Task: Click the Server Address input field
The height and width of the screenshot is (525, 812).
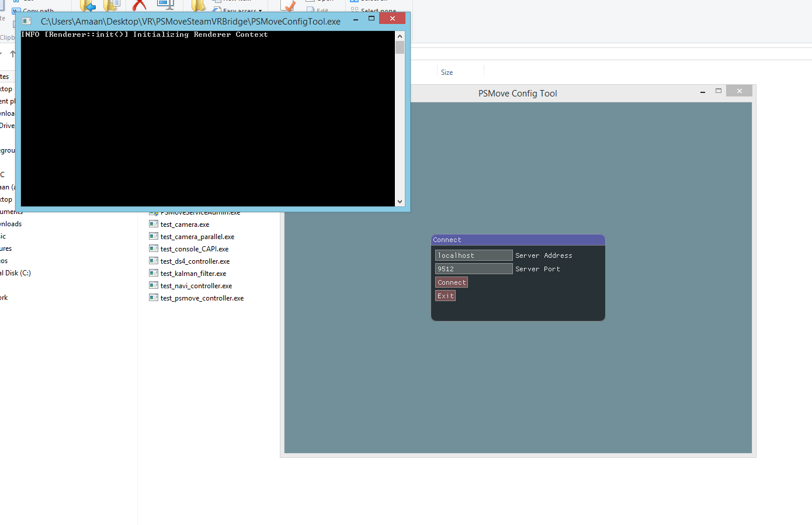Action: click(474, 255)
